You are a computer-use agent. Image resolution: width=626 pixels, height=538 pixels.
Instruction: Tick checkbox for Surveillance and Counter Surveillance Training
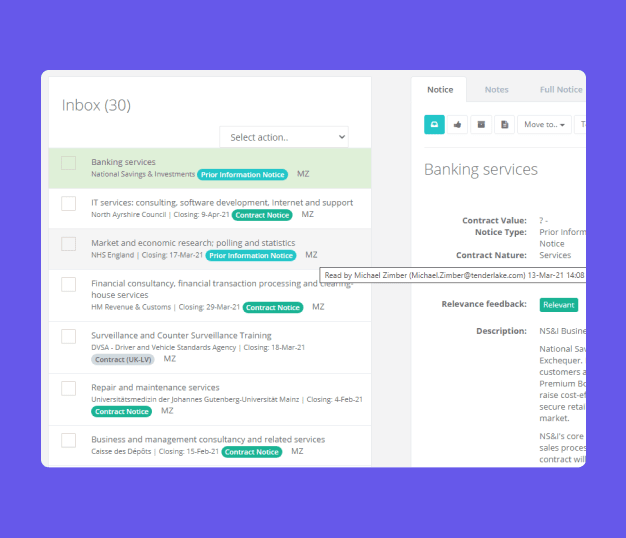(69, 336)
